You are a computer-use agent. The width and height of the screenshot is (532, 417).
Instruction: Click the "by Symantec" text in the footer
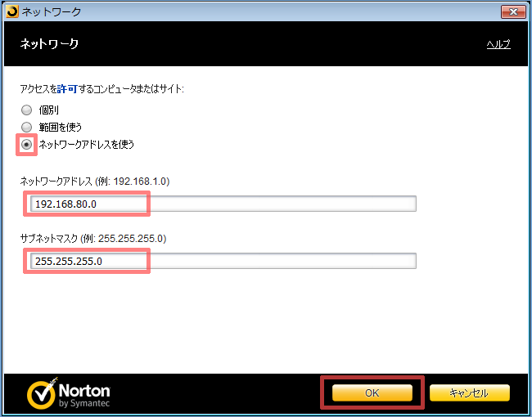tap(85, 402)
